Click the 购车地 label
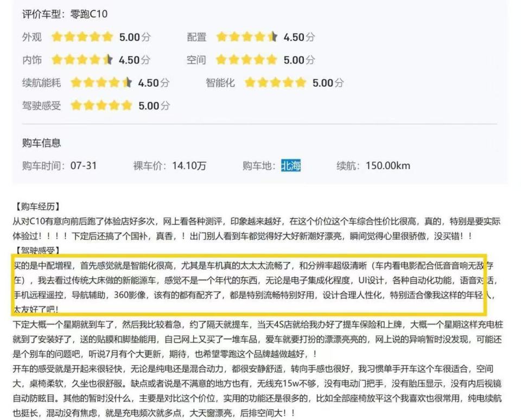The image size is (521, 420). (x=259, y=166)
